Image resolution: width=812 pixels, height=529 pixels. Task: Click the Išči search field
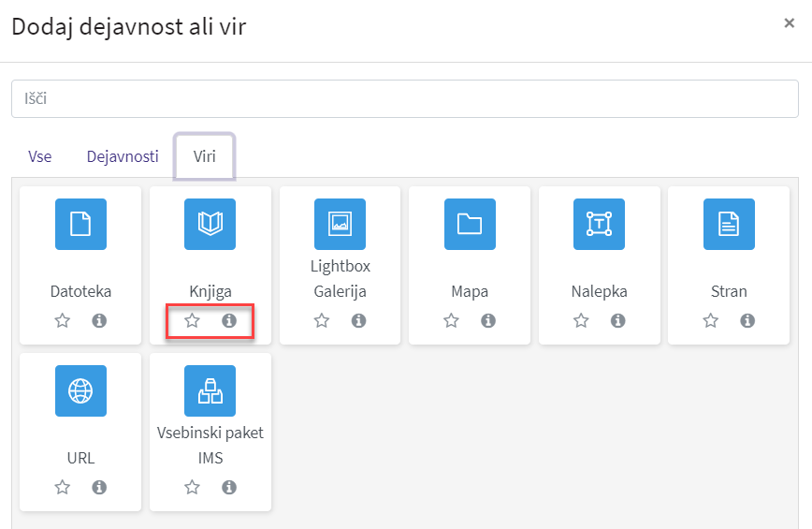[405, 98]
